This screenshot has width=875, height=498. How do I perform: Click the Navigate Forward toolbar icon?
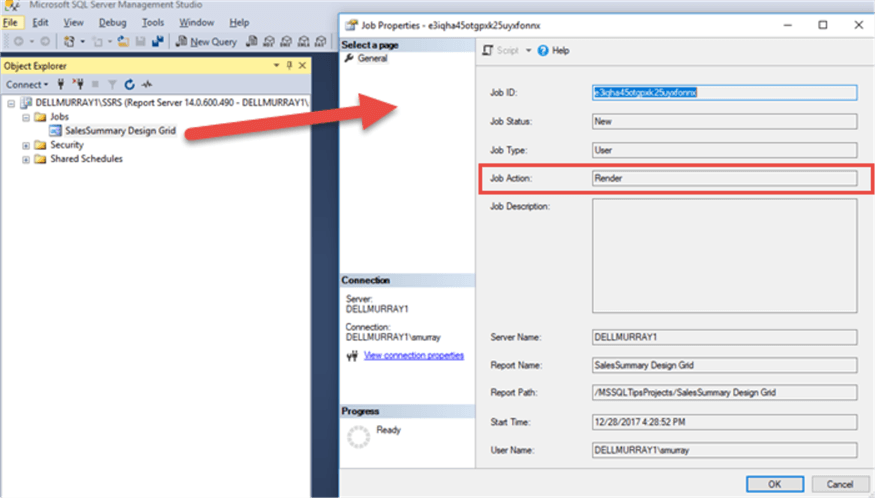point(45,41)
